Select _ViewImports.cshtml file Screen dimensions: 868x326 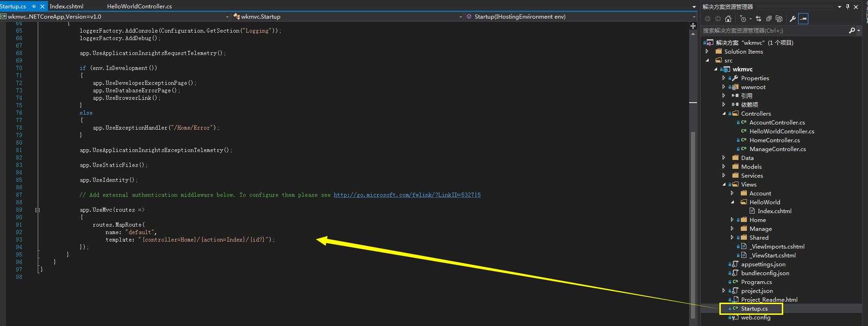[777, 246]
